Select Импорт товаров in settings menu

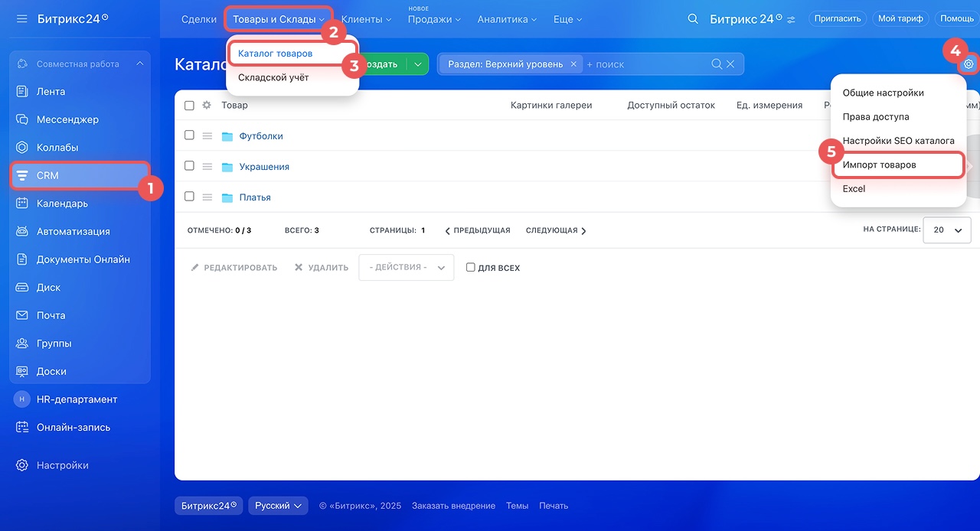pyautogui.click(x=880, y=165)
